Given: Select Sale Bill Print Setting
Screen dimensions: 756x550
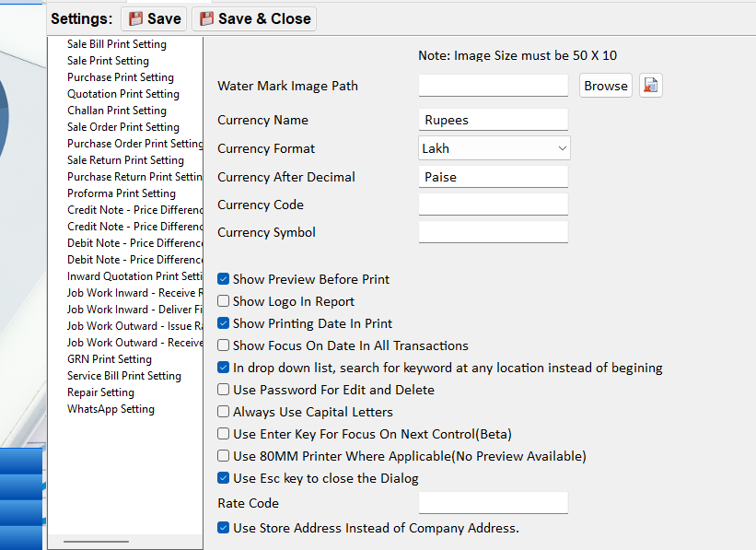Looking at the screenshot, I should [117, 44].
